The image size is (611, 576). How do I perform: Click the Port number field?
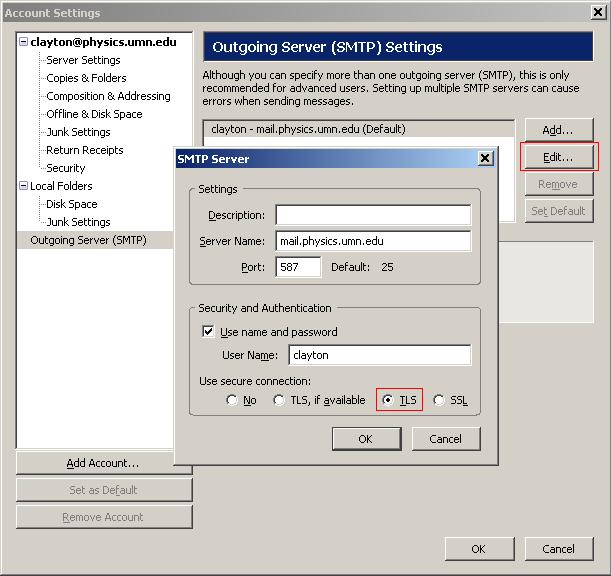coord(298,267)
